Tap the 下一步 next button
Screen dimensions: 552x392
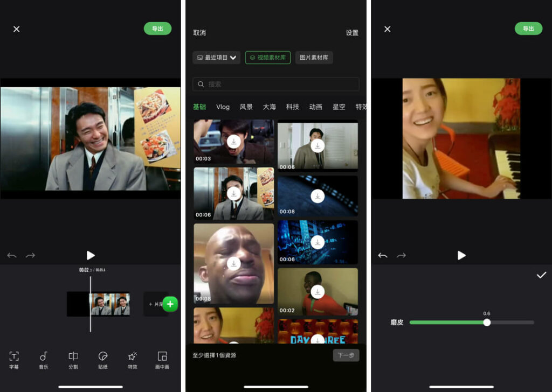346,355
